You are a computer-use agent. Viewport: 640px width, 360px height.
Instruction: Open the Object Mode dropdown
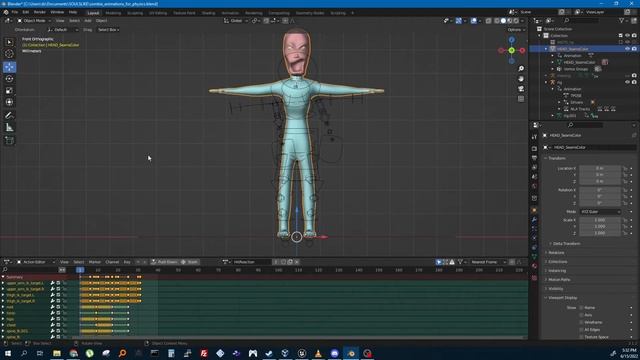[34, 20]
